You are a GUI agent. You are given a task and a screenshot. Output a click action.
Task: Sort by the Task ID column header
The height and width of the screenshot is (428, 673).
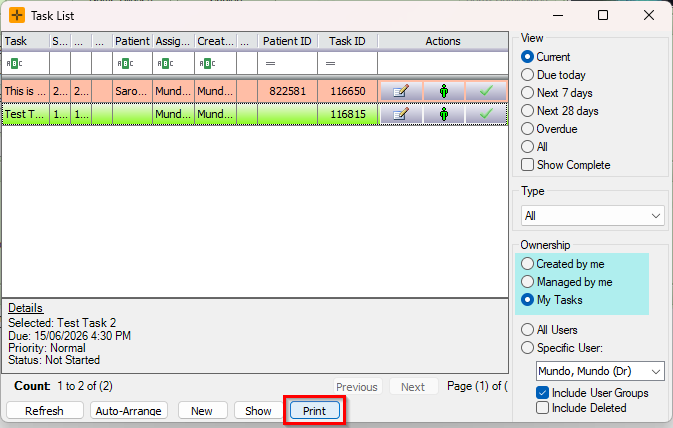[x=347, y=41]
